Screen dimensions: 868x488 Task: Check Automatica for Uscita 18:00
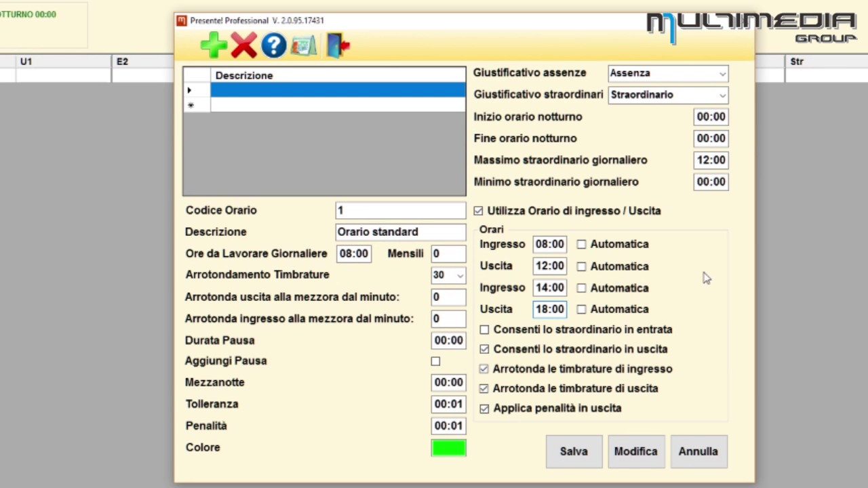coord(581,309)
